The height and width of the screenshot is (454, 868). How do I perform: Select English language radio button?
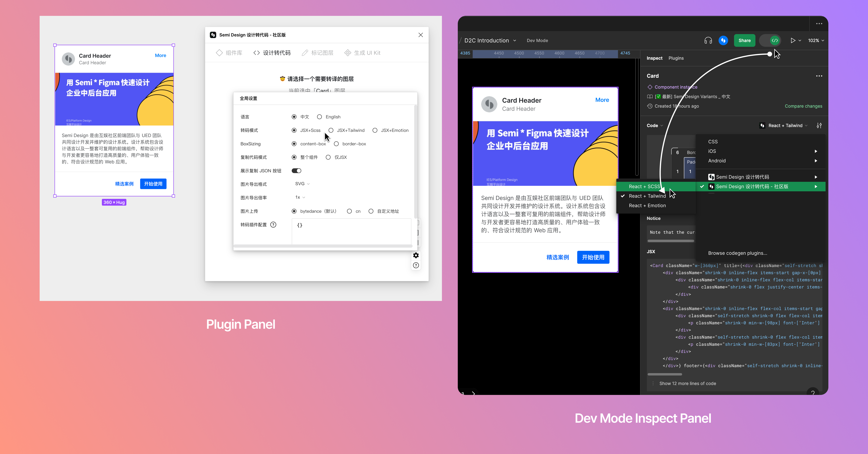[x=319, y=117]
